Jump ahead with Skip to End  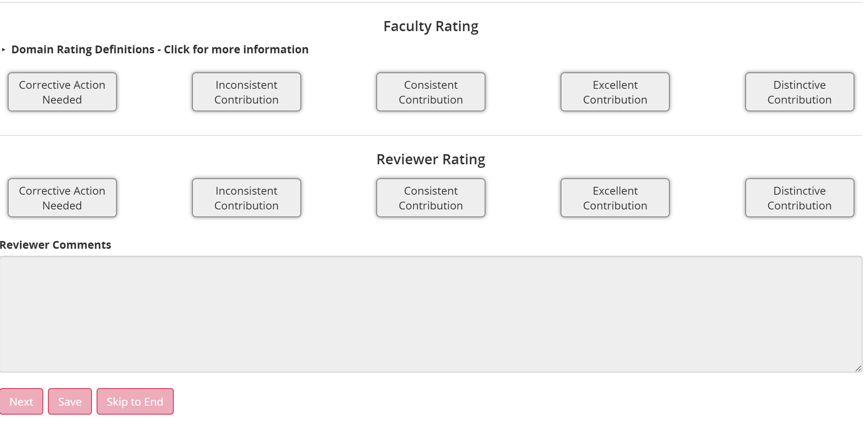tap(135, 401)
